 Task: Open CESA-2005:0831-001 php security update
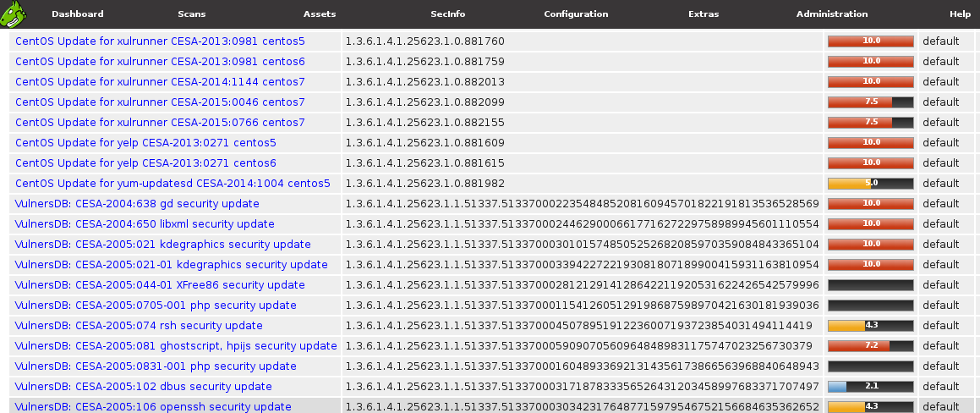pos(156,366)
